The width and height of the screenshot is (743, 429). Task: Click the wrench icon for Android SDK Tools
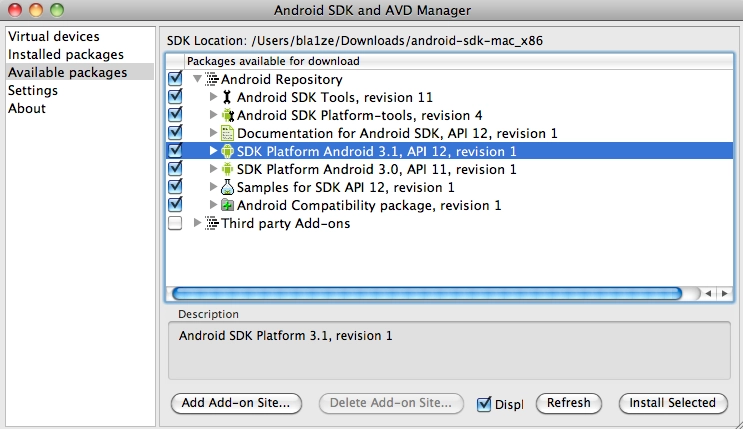(x=227, y=97)
